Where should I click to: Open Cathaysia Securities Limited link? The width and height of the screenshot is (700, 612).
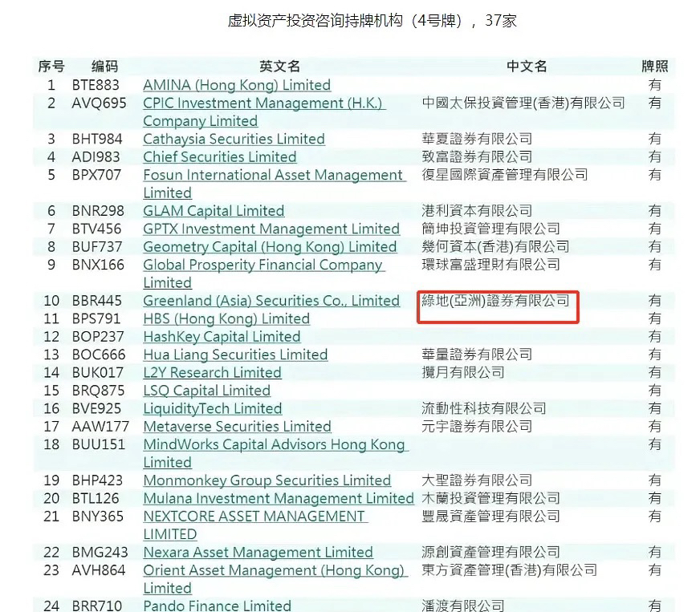tap(234, 140)
